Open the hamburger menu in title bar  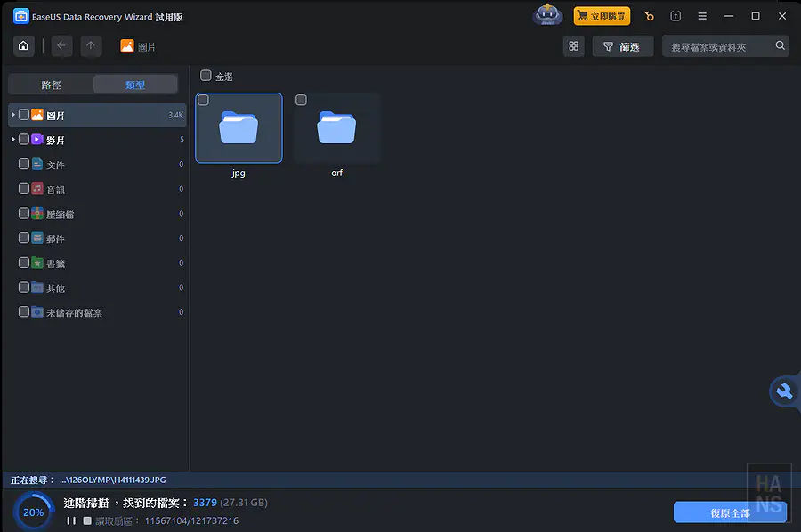pyautogui.click(x=702, y=16)
